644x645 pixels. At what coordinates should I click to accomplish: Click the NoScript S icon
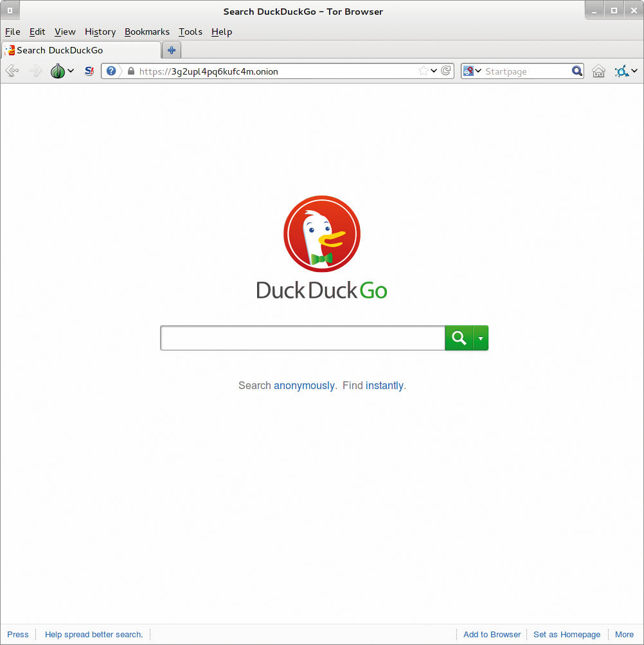(x=89, y=71)
